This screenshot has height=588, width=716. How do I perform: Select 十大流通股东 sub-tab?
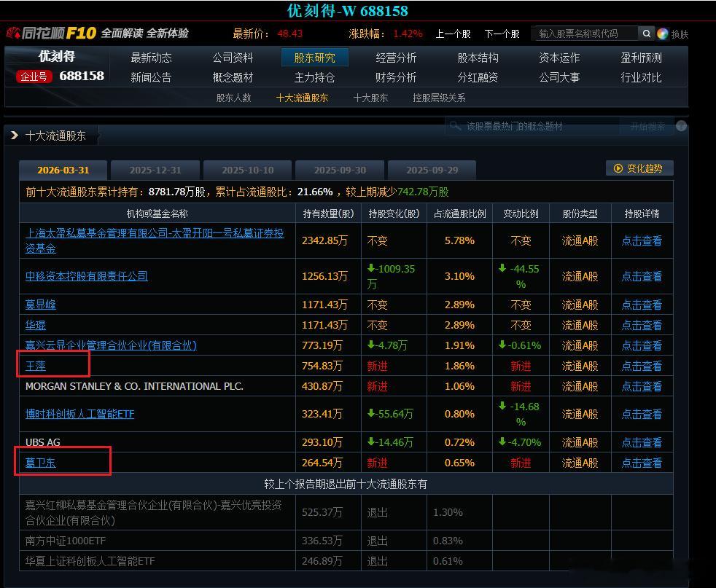pos(303,98)
